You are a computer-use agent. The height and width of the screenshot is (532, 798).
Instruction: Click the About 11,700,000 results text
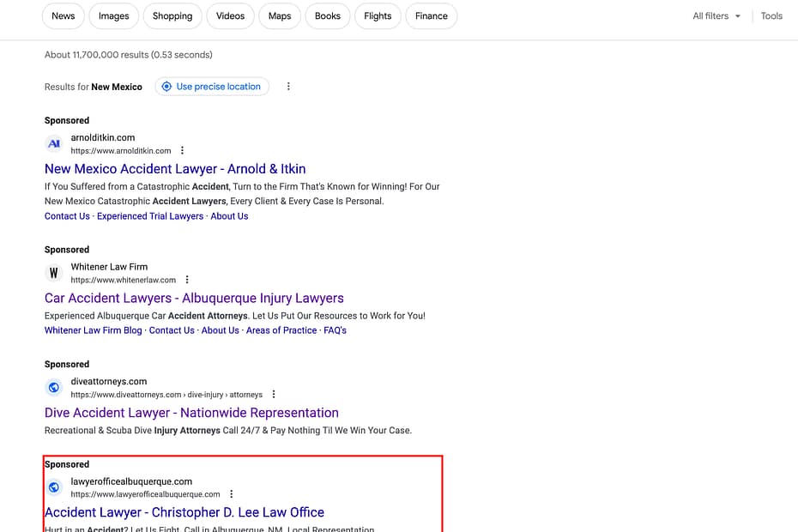pyautogui.click(x=128, y=54)
